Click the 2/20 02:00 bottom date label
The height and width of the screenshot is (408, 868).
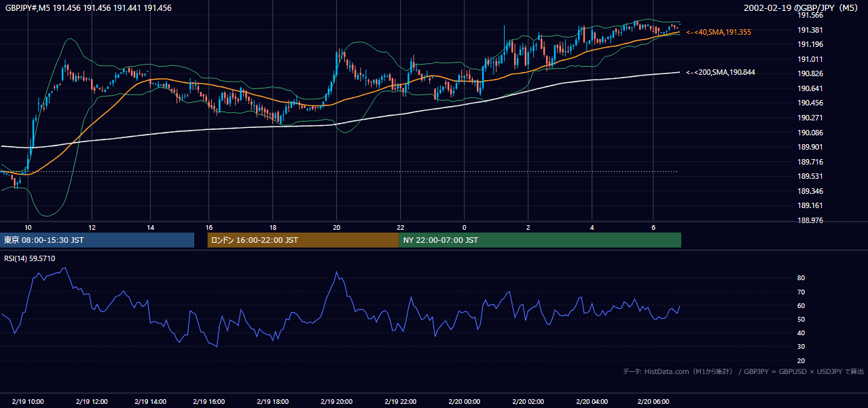[x=528, y=401]
